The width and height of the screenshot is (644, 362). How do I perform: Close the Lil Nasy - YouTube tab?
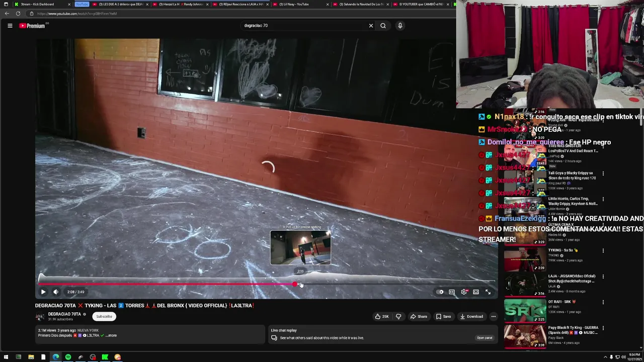coord(328,4)
